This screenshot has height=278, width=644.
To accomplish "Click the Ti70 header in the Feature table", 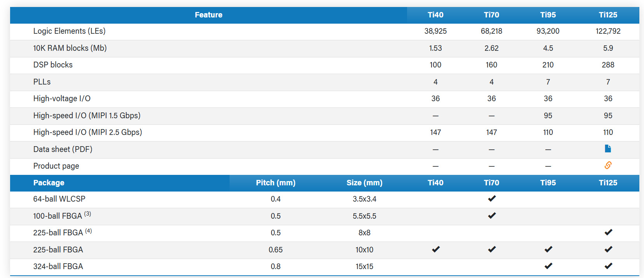I will click(491, 15).
